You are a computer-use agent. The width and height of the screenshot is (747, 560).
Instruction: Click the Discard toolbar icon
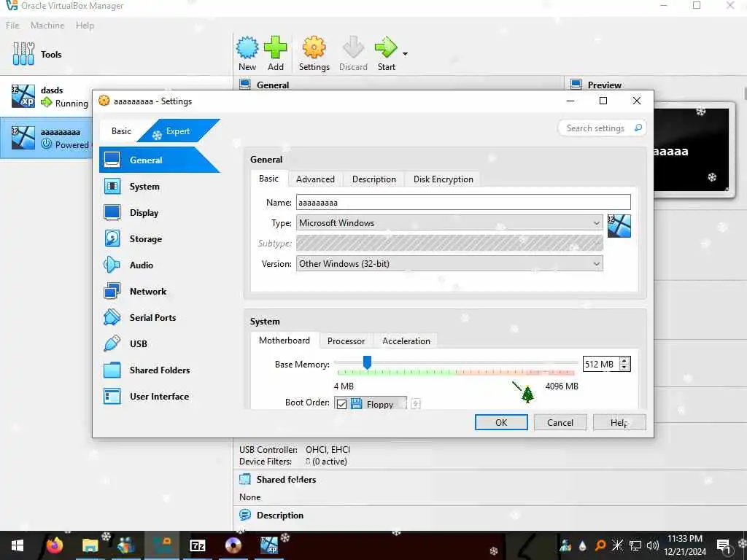click(353, 53)
